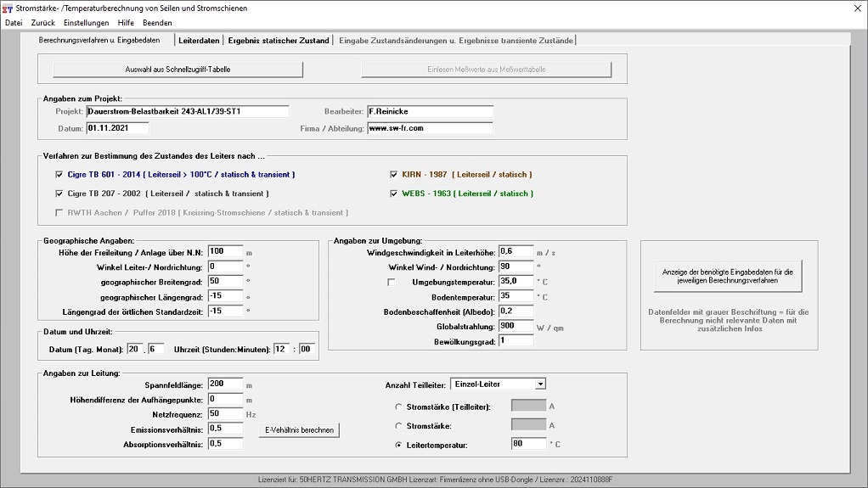Enable the Umgebungstemperatur checkbox
The image size is (868, 488).
pyautogui.click(x=392, y=282)
